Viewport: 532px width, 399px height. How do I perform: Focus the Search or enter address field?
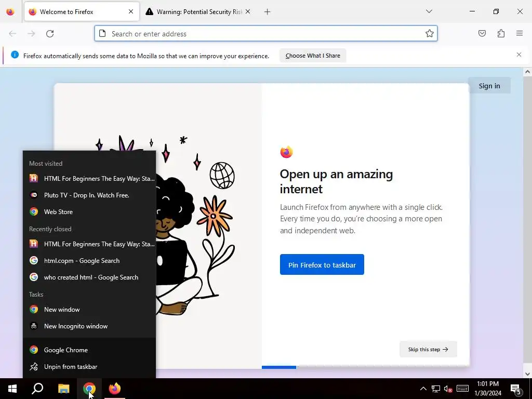pyautogui.click(x=265, y=34)
